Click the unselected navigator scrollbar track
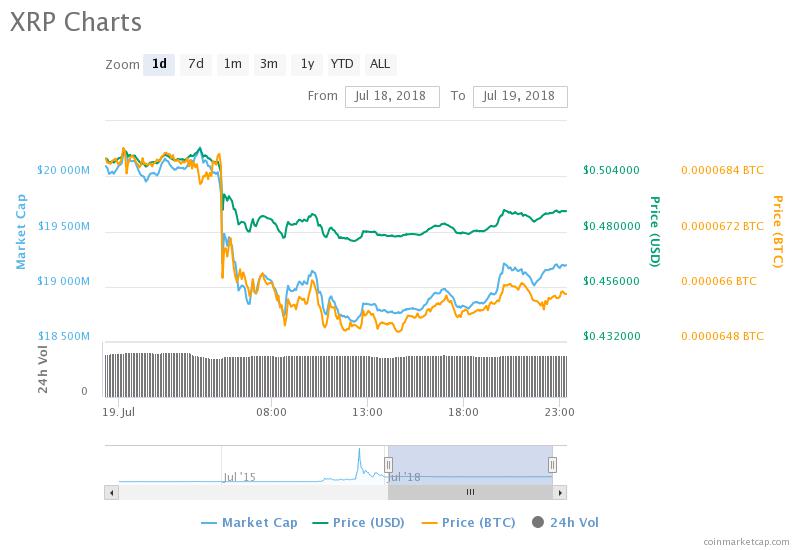The height and width of the screenshot is (550, 800). click(x=253, y=492)
